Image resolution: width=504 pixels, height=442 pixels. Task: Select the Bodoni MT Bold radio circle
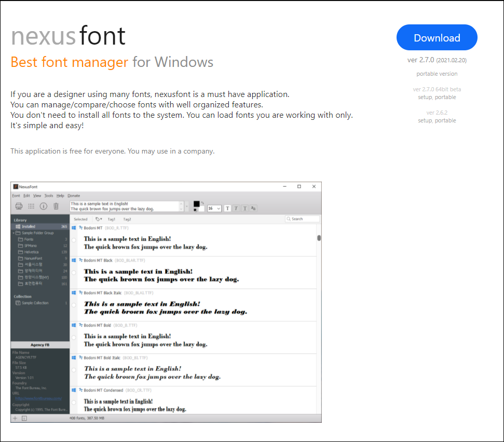pos(74,337)
